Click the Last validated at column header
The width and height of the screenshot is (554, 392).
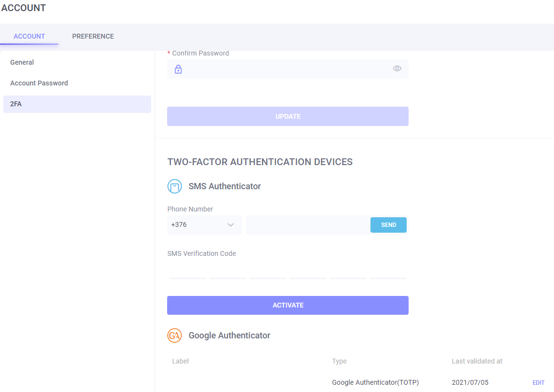point(477,361)
